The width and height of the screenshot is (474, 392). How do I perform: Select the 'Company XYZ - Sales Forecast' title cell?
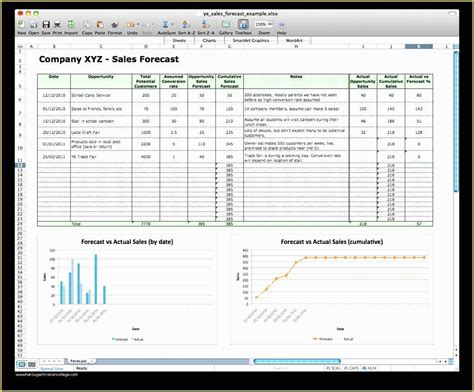point(109,59)
